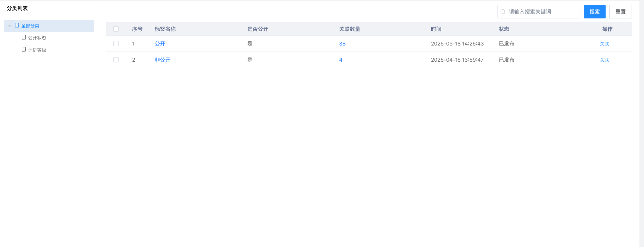The width and height of the screenshot is (644, 247).
Task: Click the 是否公开 column header
Action: pyautogui.click(x=258, y=29)
